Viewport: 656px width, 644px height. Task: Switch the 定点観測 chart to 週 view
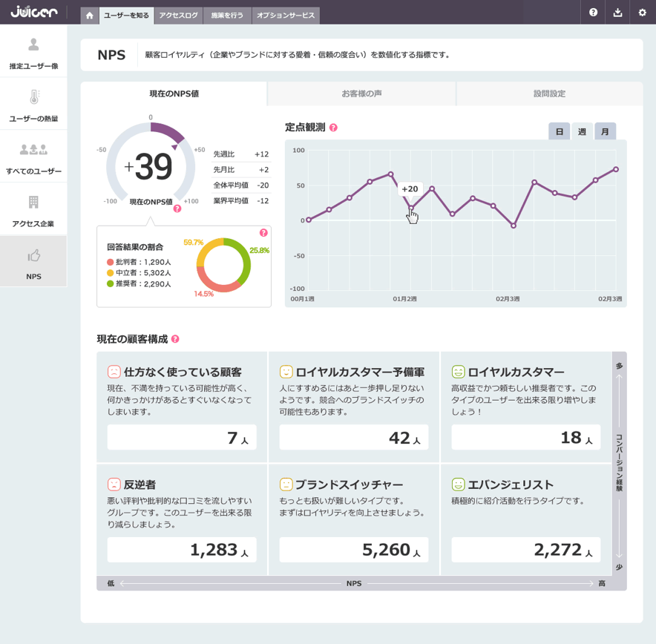583,131
